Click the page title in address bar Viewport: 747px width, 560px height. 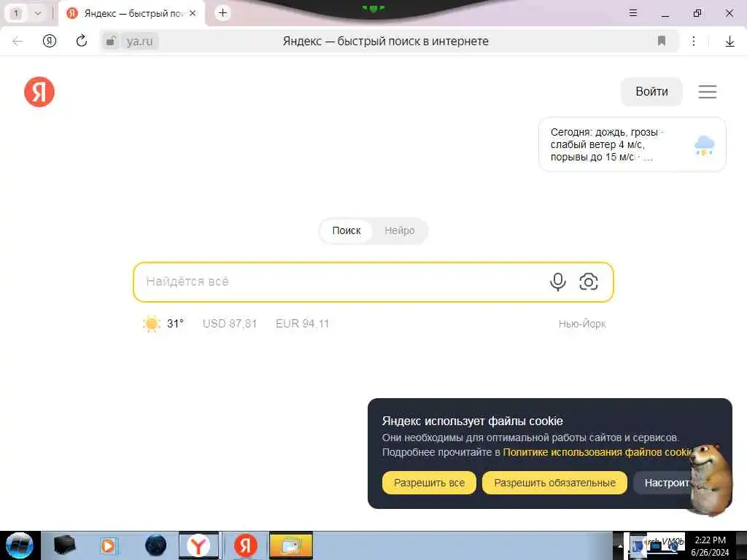coord(385,42)
